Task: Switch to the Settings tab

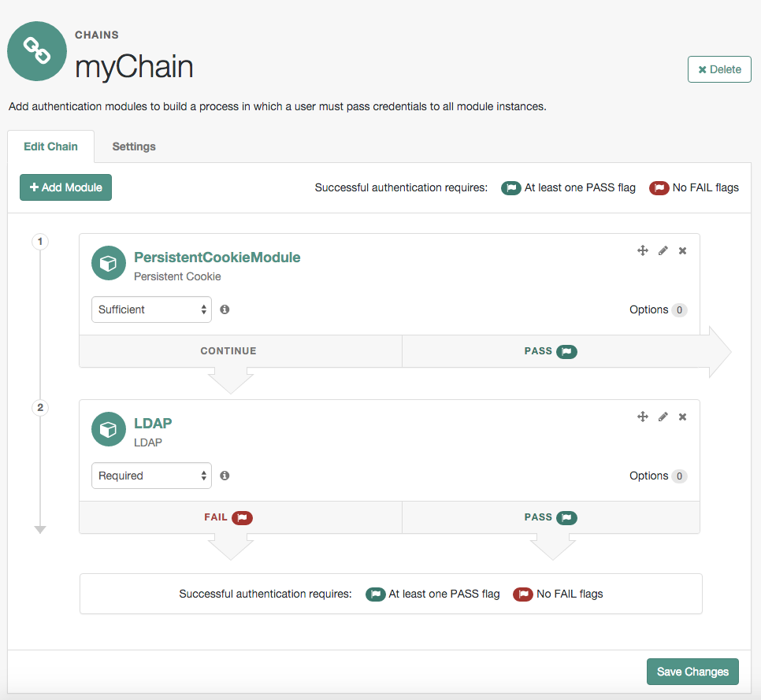Action: click(x=134, y=146)
